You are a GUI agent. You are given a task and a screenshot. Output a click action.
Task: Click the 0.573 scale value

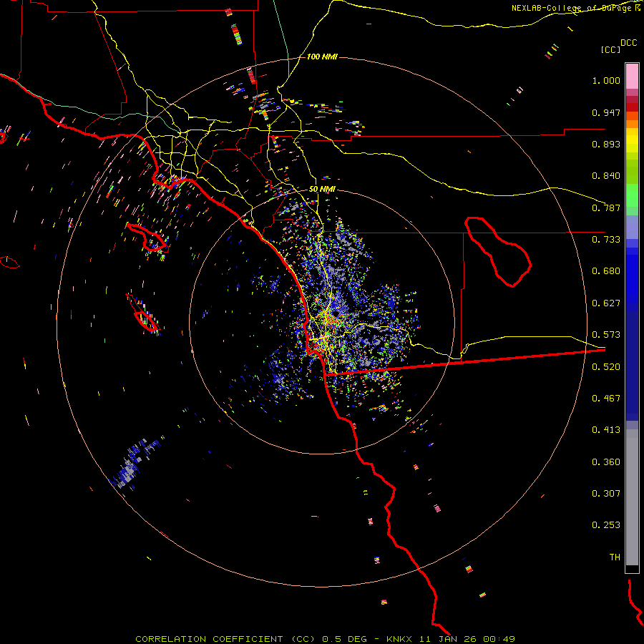click(x=606, y=335)
